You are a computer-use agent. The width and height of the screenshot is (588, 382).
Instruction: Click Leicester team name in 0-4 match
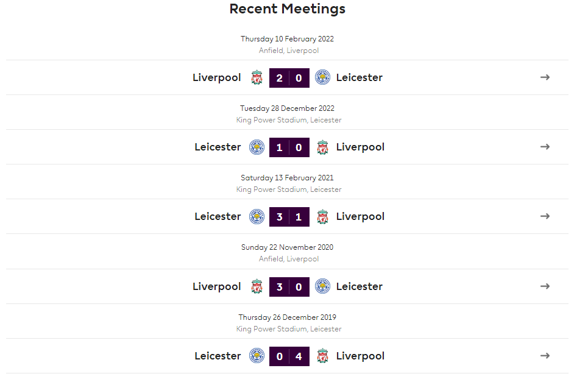click(x=218, y=356)
